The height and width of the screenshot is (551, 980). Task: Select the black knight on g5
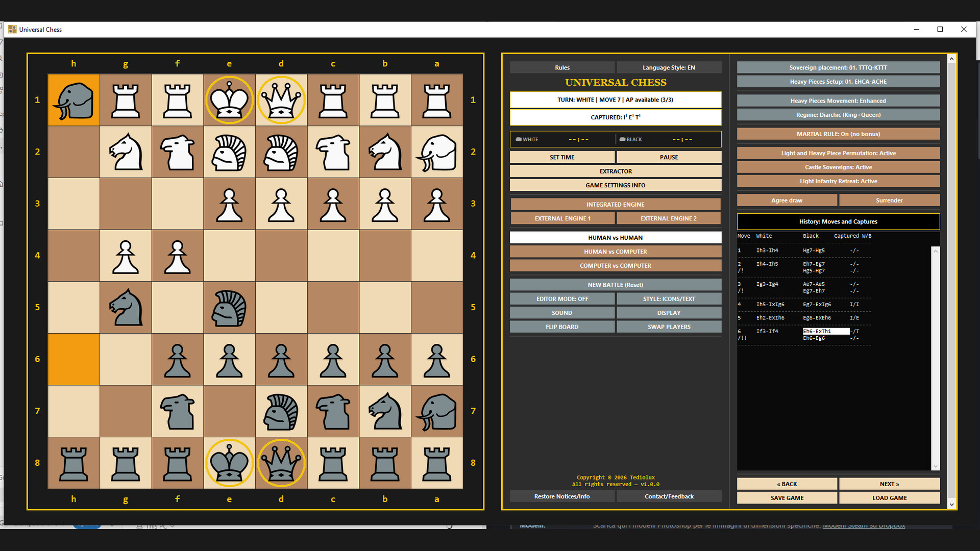pos(126,308)
